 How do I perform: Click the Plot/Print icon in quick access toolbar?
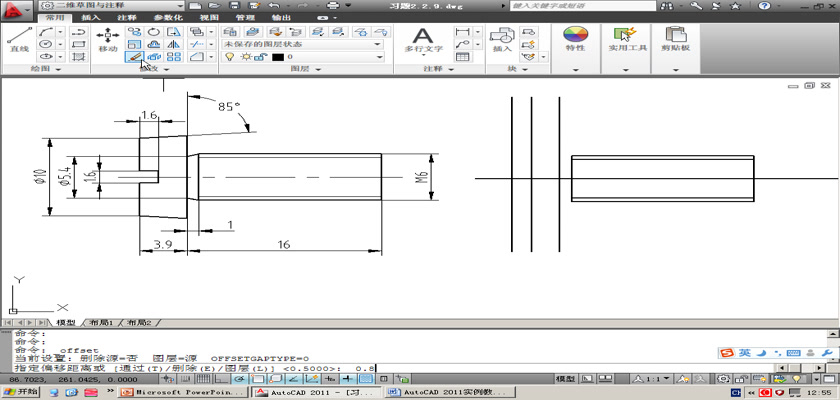pyautogui.click(x=333, y=6)
